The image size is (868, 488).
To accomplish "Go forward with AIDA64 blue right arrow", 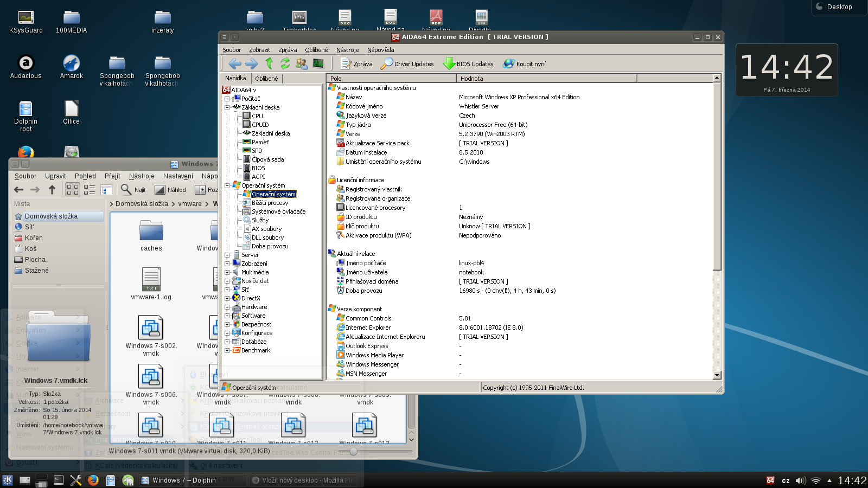I will click(252, 64).
